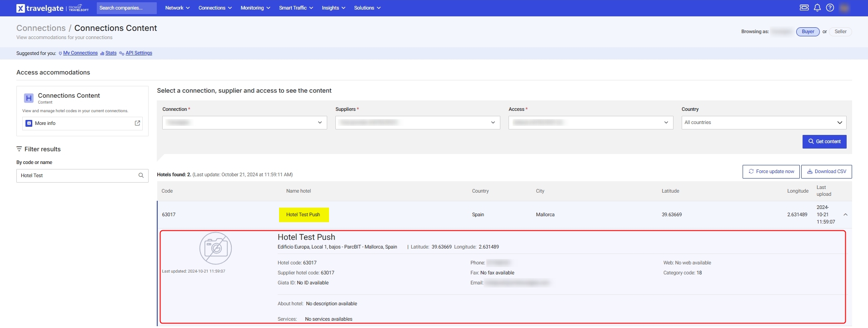Click the City column header
868x328 pixels.
pyautogui.click(x=540, y=191)
